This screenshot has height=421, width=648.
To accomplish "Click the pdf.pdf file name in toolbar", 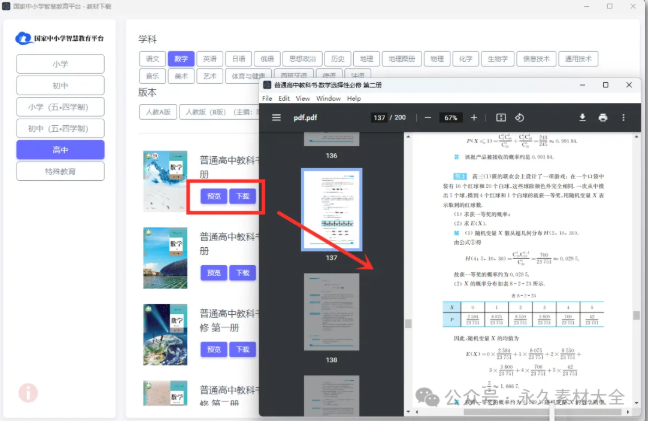I will pyautogui.click(x=305, y=118).
